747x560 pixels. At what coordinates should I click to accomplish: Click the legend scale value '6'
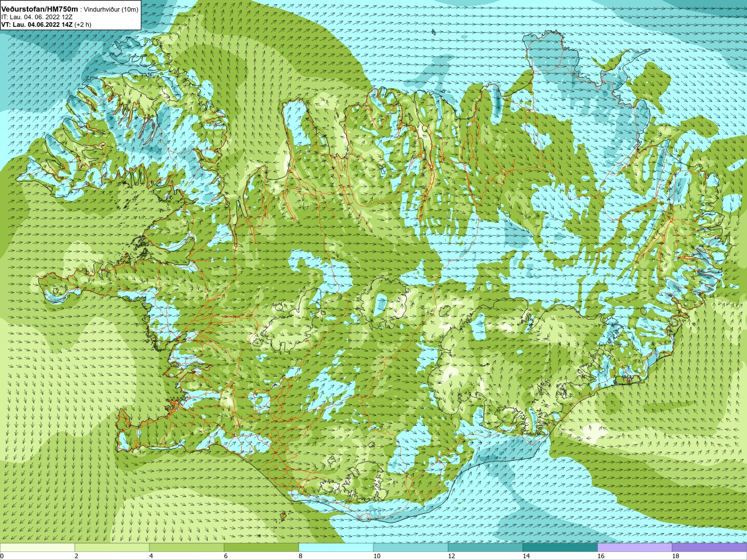click(x=226, y=556)
